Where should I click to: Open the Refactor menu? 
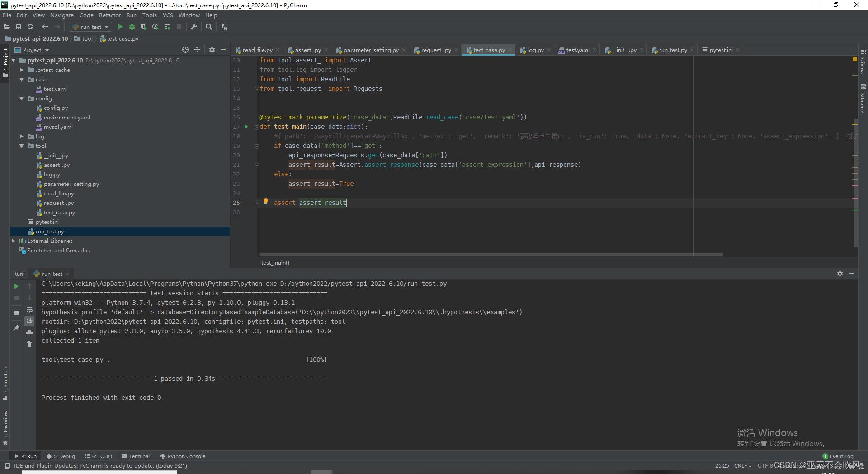pyautogui.click(x=110, y=15)
